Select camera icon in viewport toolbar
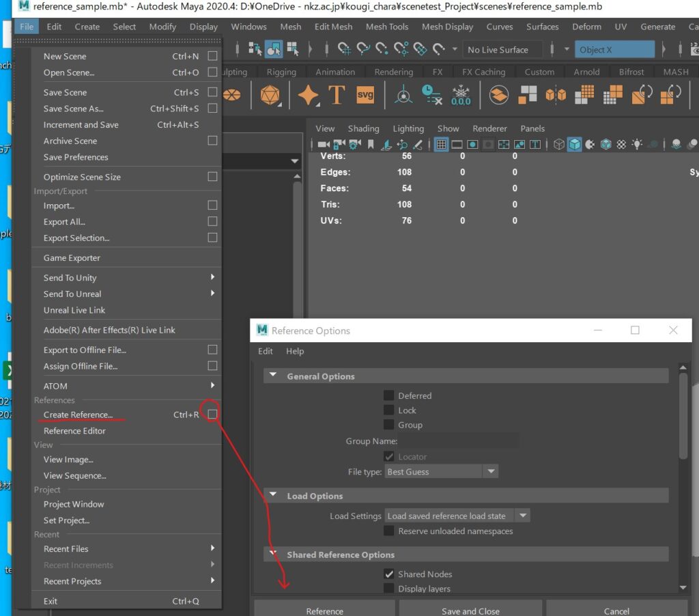This screenshot has width=699, height=616. tap(324, 144)
